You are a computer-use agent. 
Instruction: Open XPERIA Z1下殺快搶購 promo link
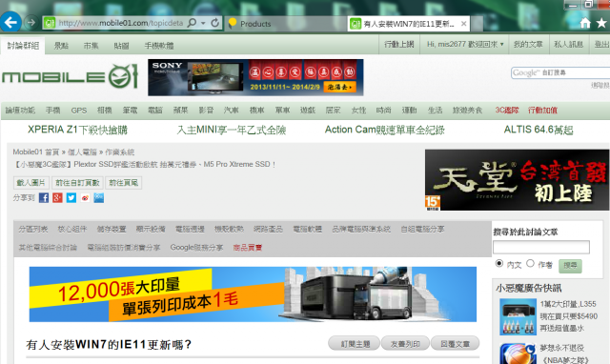(77, 130)
